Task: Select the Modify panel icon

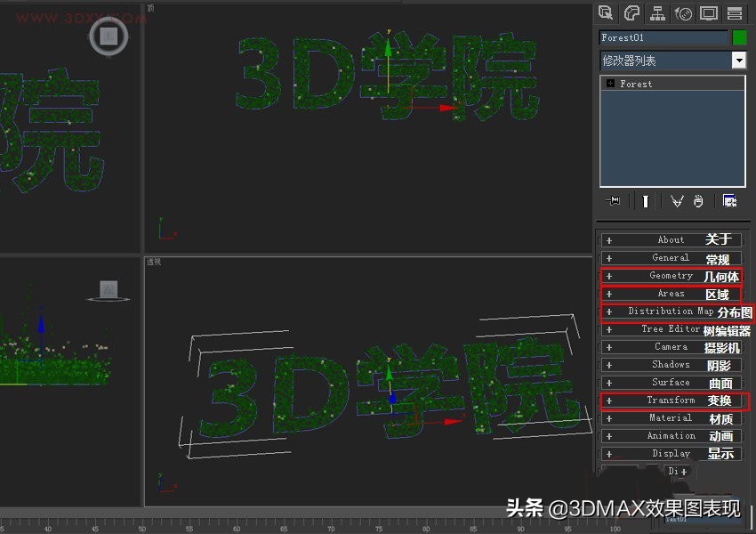Action: tap(632, 13)
